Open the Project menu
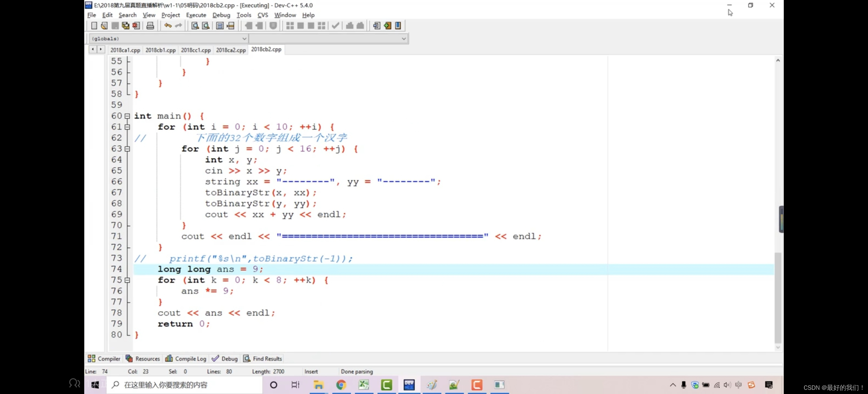868x394 pixels. pos(170,15)
